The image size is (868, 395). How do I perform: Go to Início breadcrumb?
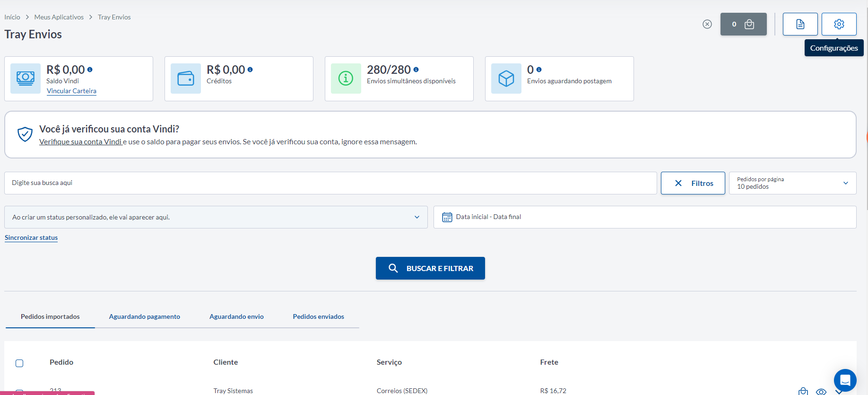12,17
